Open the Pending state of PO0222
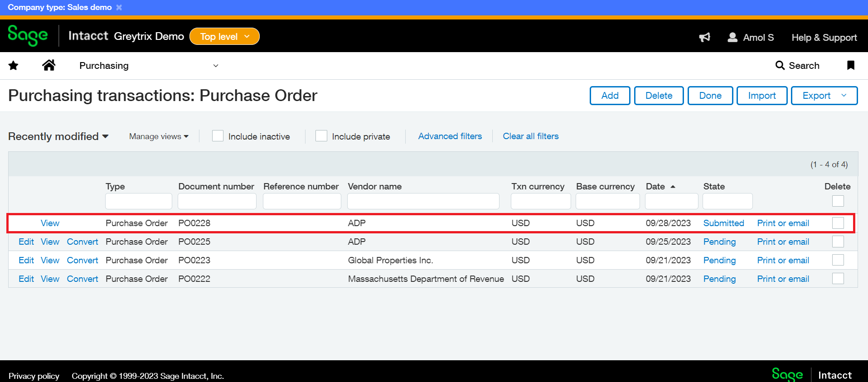Image resolution: width=868 pixels, height=382 pixels. point(719,279)
